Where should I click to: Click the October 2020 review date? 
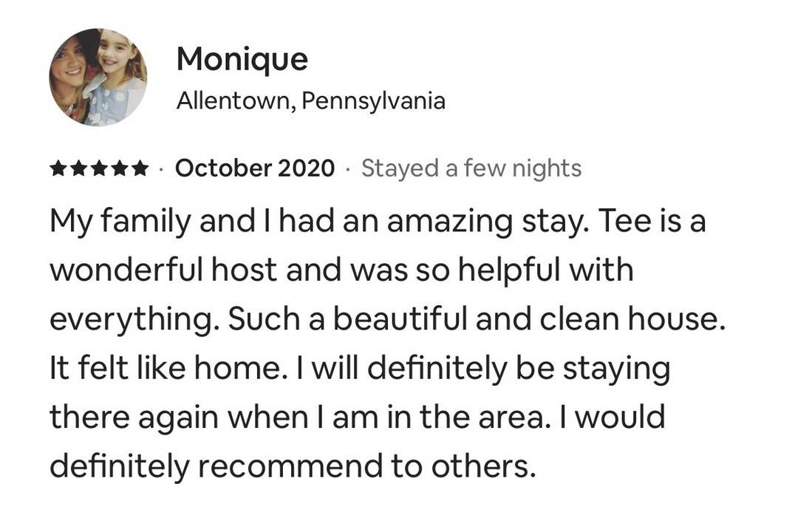point(254,168)
